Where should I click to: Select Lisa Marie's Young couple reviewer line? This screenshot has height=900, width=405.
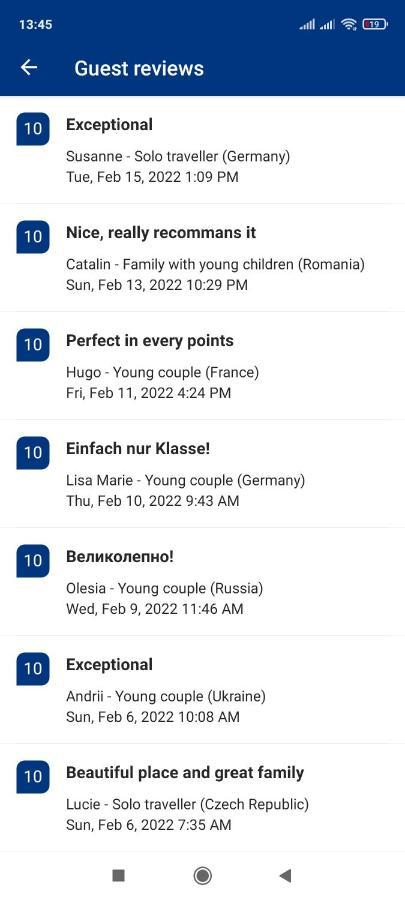[x=185, y=480]
